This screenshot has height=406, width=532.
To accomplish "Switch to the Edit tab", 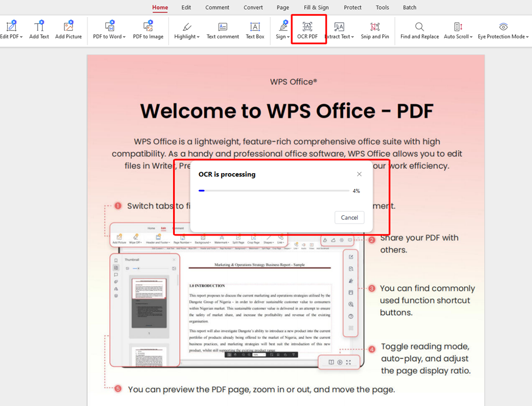I will (186, 8).
